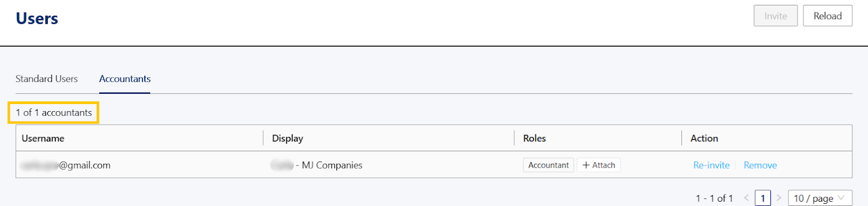Screen dimensions: 868x206
Task: Click the Action column header
Action: pos(704,138)
